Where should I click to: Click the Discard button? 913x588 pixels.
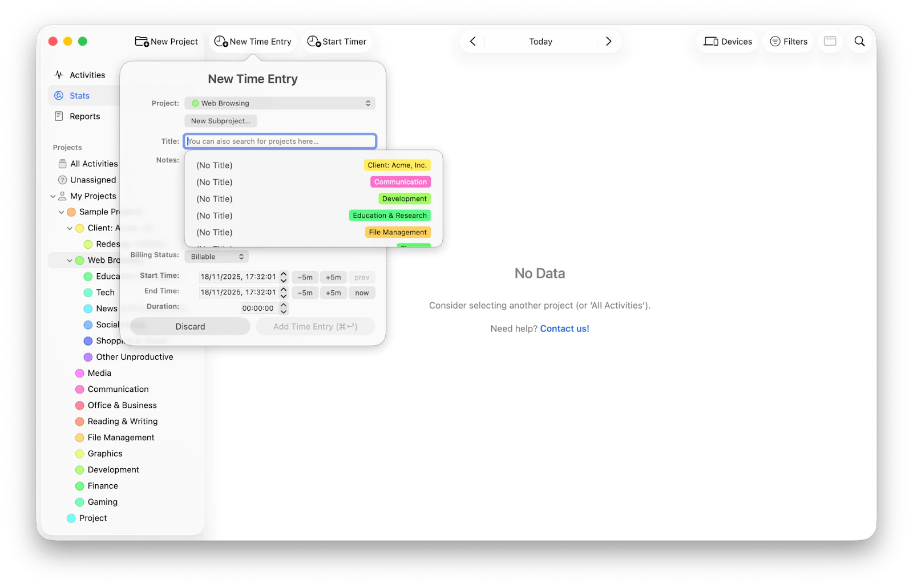[x=189, y=326]
